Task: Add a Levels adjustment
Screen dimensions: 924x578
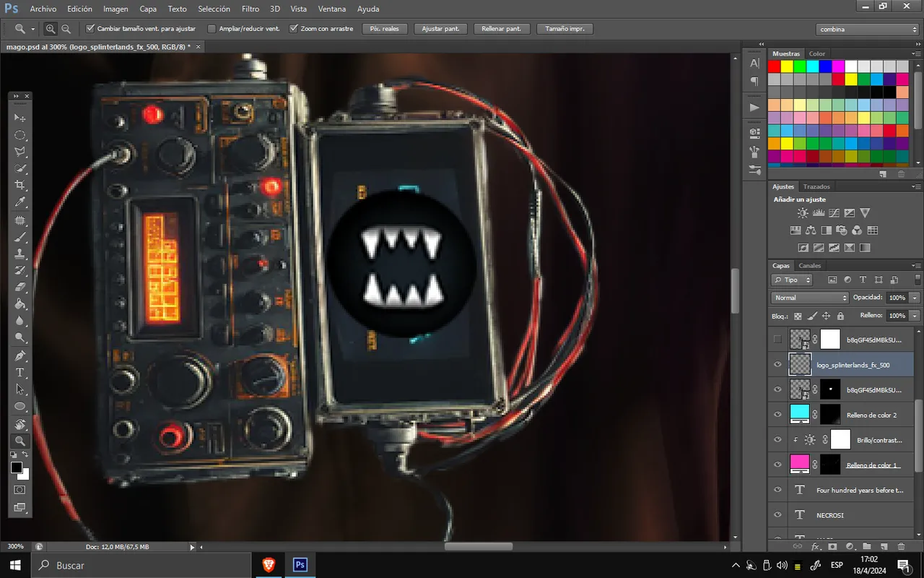Action: tap(819, 213)
